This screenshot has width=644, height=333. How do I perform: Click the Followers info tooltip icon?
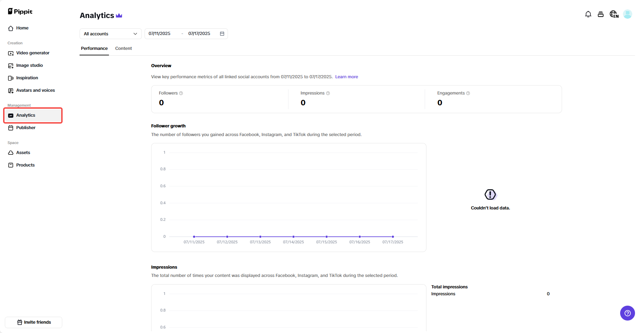tap(181, 93)
